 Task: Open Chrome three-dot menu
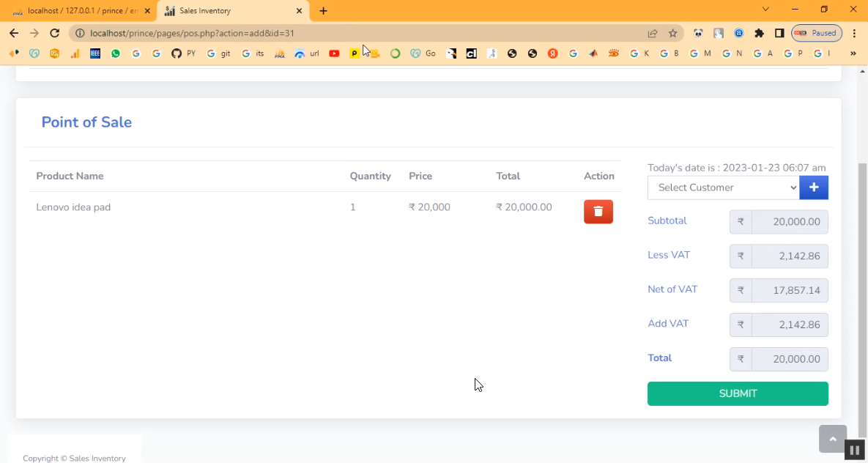click(x=854, y=33)
